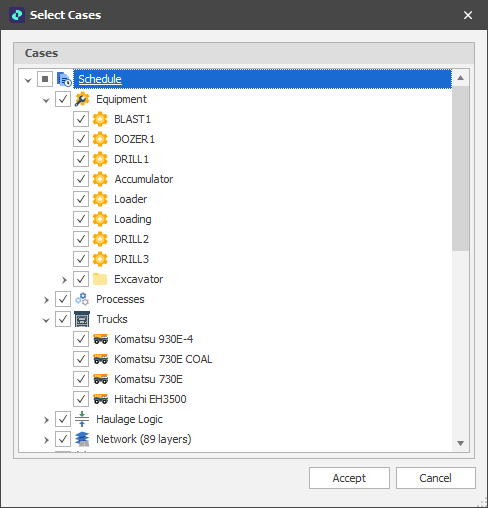This screenshot has height=508, width=488.
Task: Click the Network layers icon
Action: 82,439
